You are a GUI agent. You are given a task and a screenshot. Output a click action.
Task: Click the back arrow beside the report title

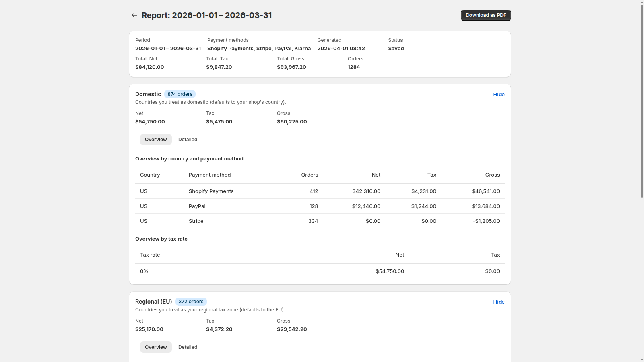(x=134, y=15)
